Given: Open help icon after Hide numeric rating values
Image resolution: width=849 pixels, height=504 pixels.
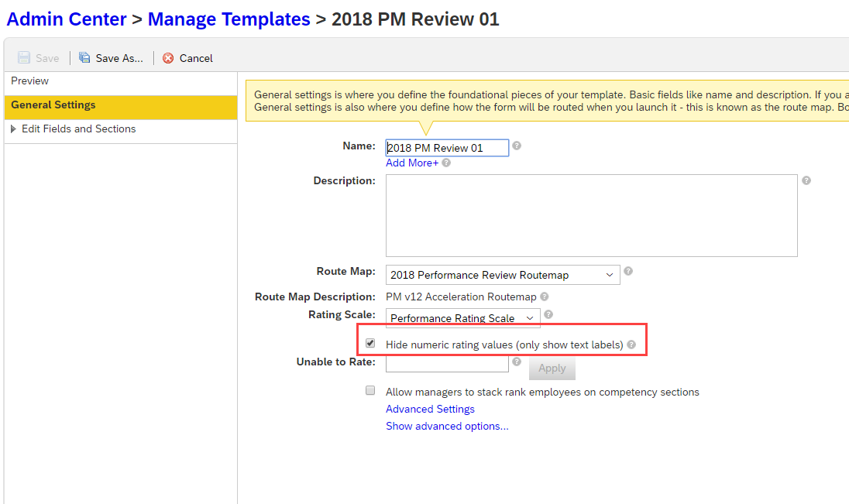Looking at the screenshot, I should 631,345.
